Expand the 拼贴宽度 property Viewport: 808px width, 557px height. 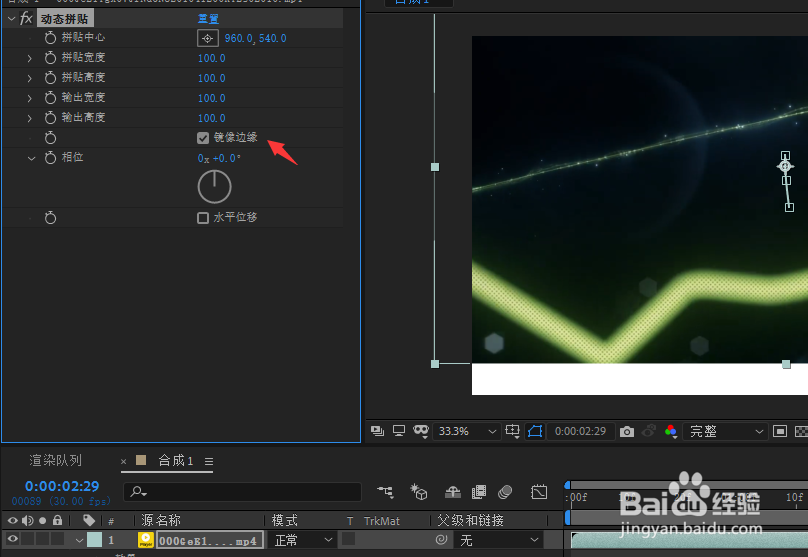pos(30,58)
